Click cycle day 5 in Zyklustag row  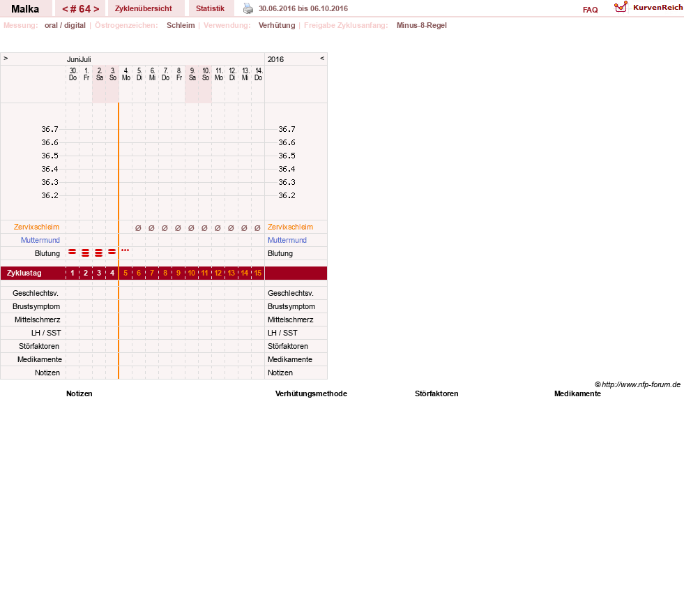click(x=126, y=273)
